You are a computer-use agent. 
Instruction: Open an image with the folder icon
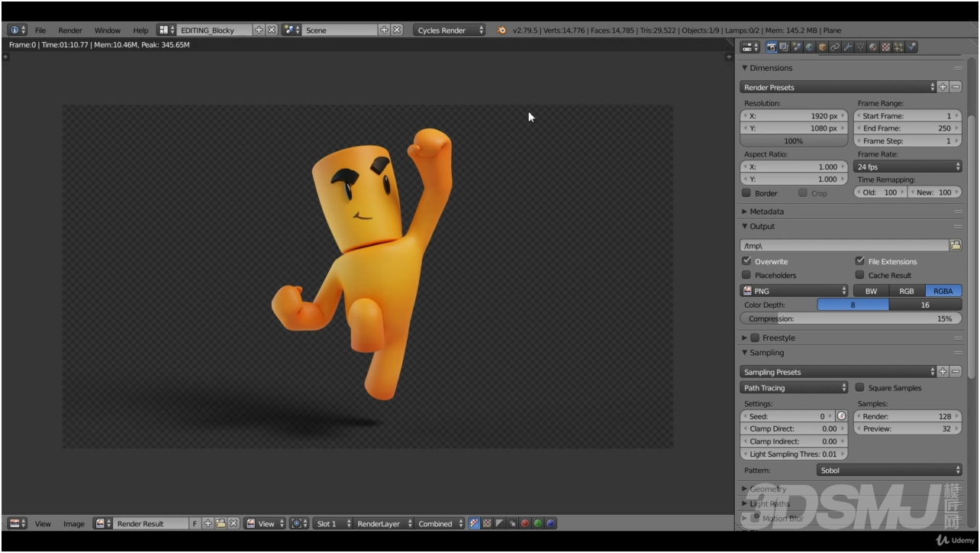(221, 524)
